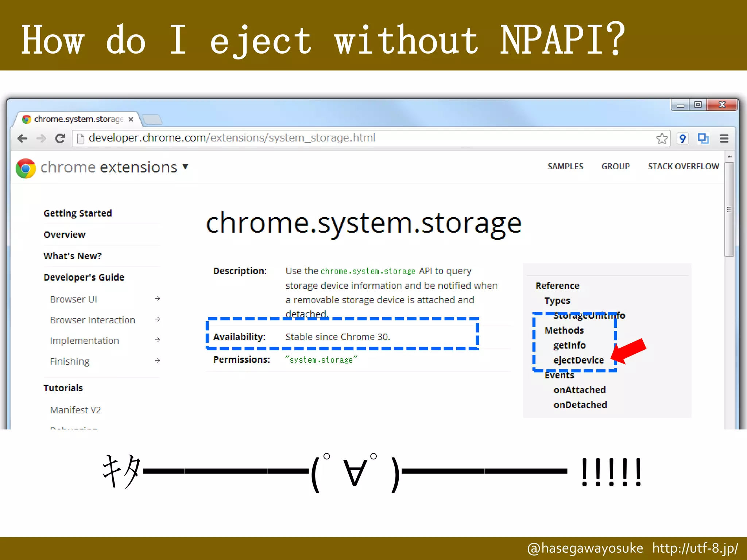Bookmark this page with the star icon
This screenshot has height=560, width=747.
pos(661,139)
